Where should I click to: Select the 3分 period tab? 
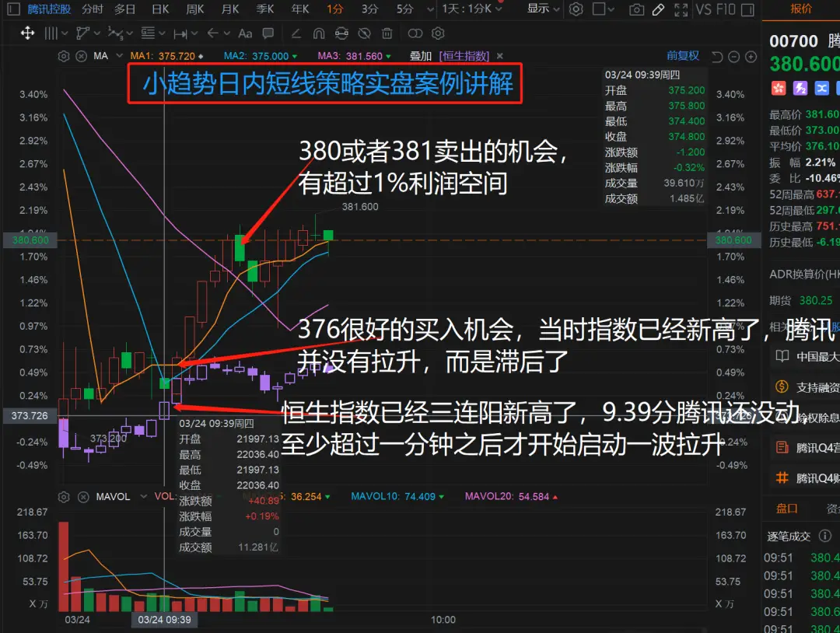(369, 9)
